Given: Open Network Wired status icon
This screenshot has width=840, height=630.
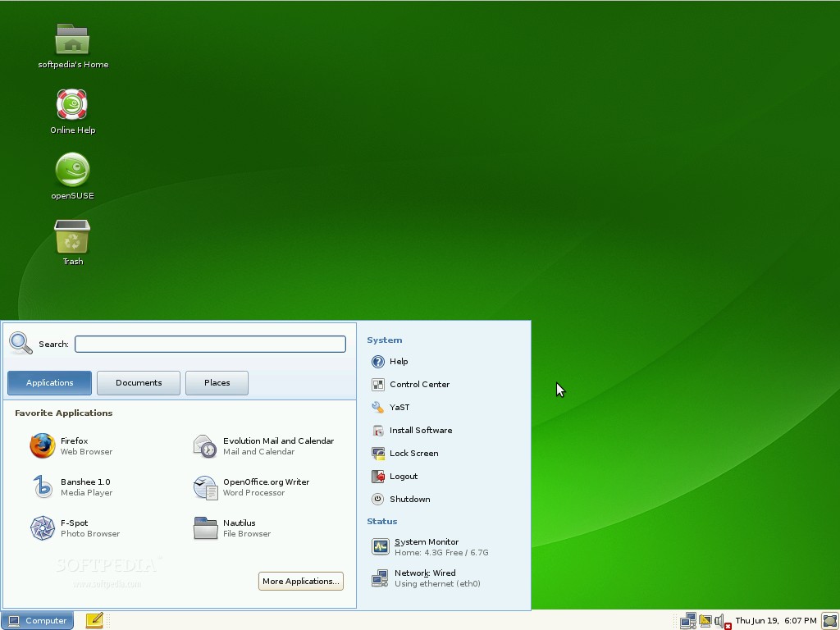Looking at the screenshot, I should point(381,578).
